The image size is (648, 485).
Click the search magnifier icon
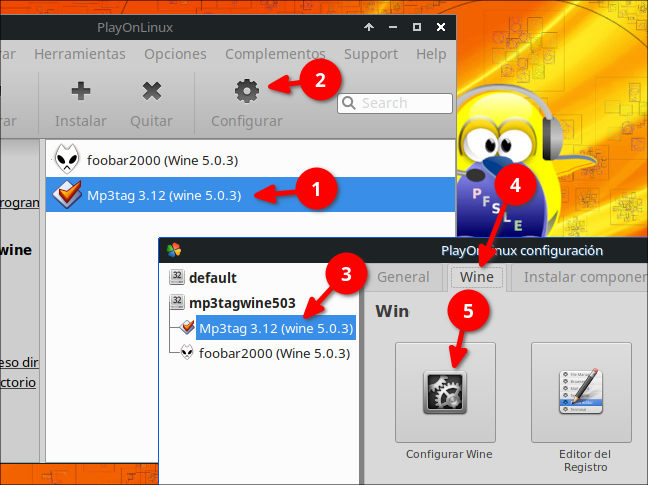click(349, 103)
